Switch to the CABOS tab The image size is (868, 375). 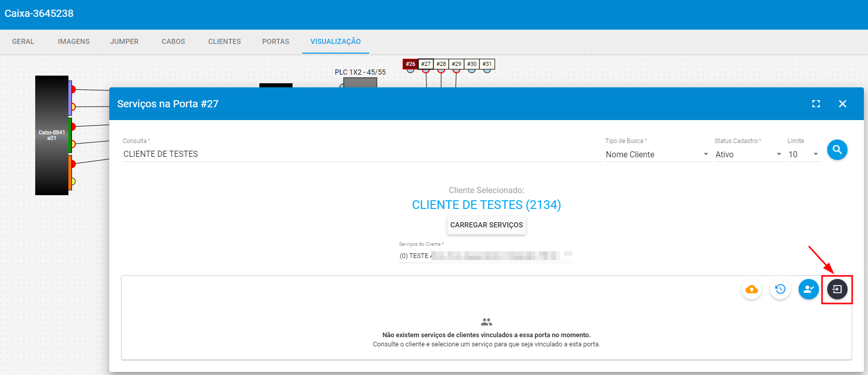[x=173, y=41]
